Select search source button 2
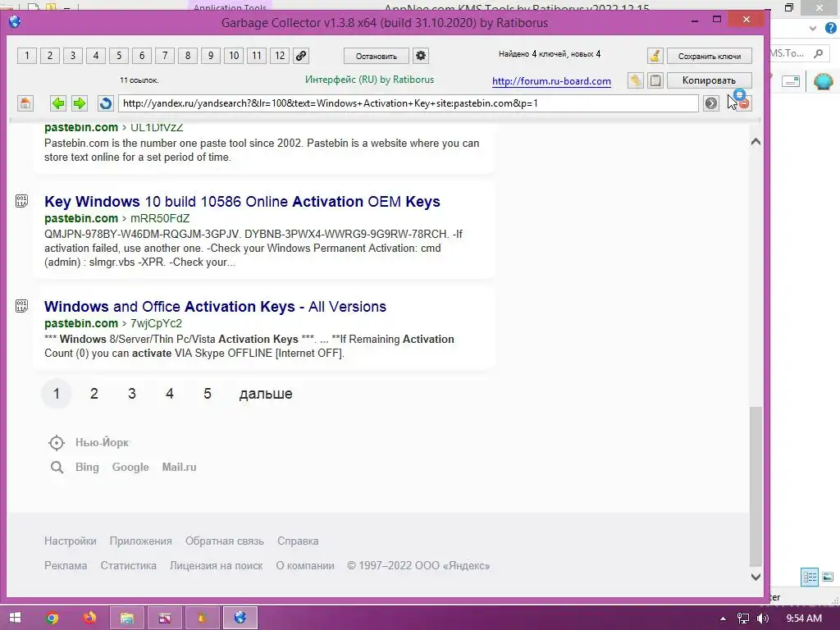 click(50, 56)
